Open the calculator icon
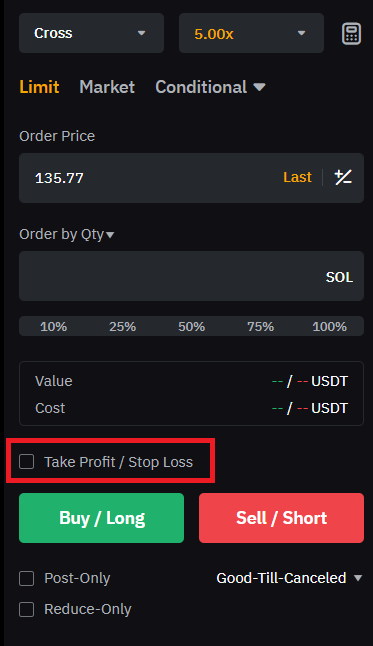The image size is (373, 646). [x=352, y=33]
